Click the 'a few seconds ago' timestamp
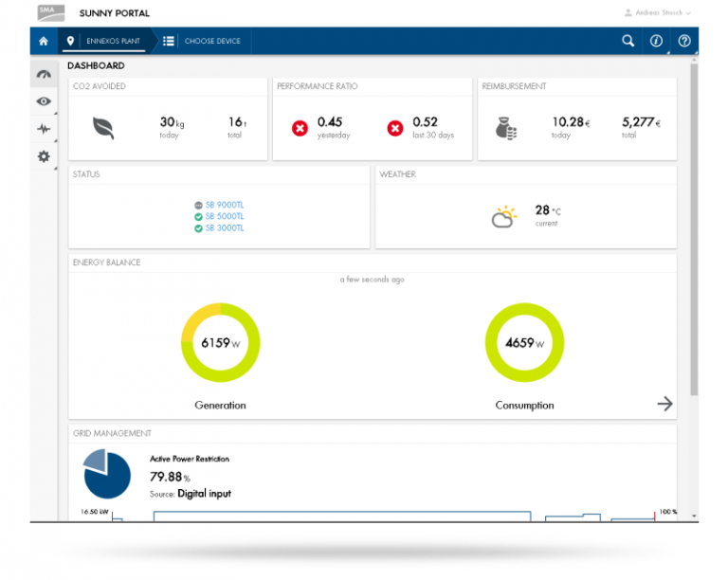The width and height of the screenshot is (728, 580). pos(372,280)
